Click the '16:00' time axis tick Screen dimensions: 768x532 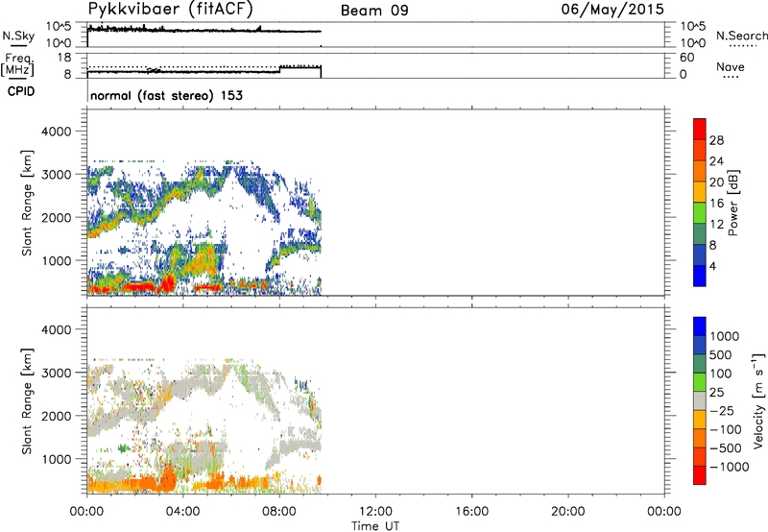471,512
